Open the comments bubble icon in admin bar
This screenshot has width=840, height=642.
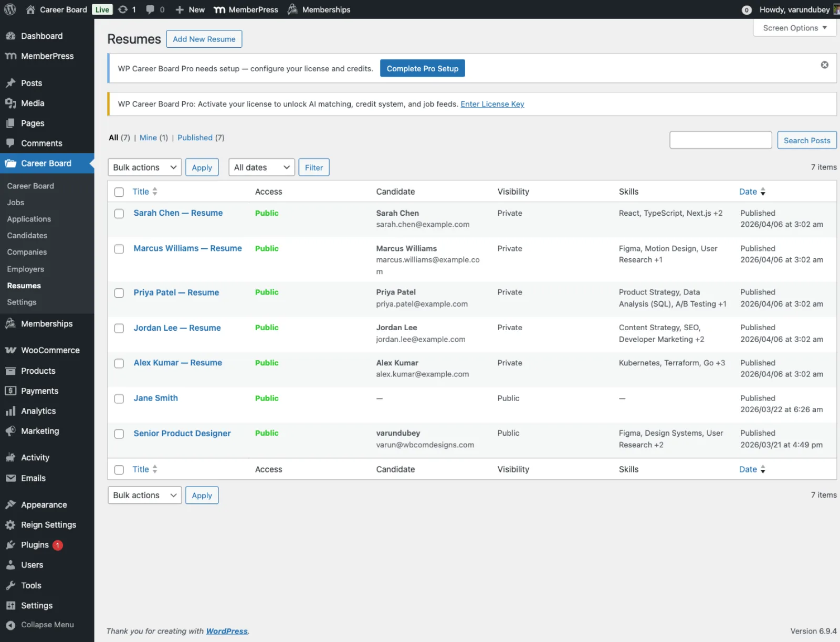[150, 9]
